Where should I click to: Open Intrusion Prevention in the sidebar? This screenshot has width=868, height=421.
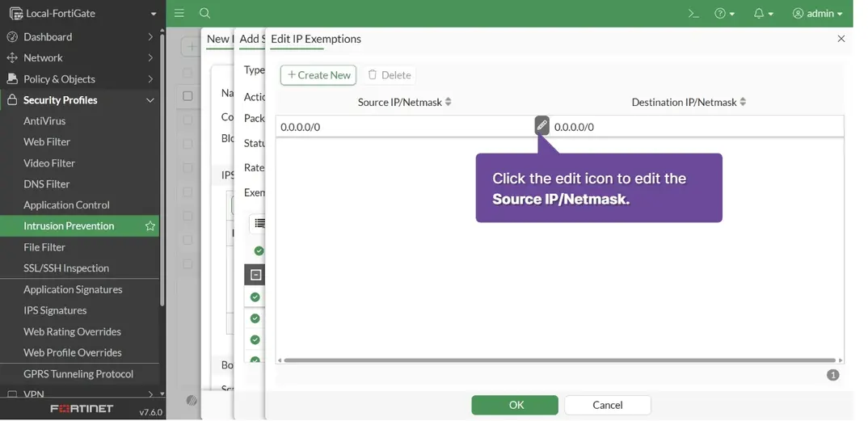69,225
